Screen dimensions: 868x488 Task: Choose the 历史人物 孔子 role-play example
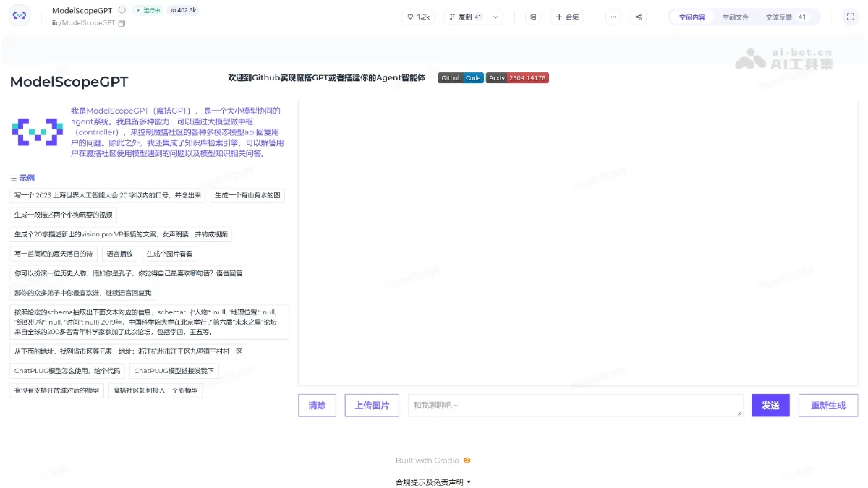point(129,273)
